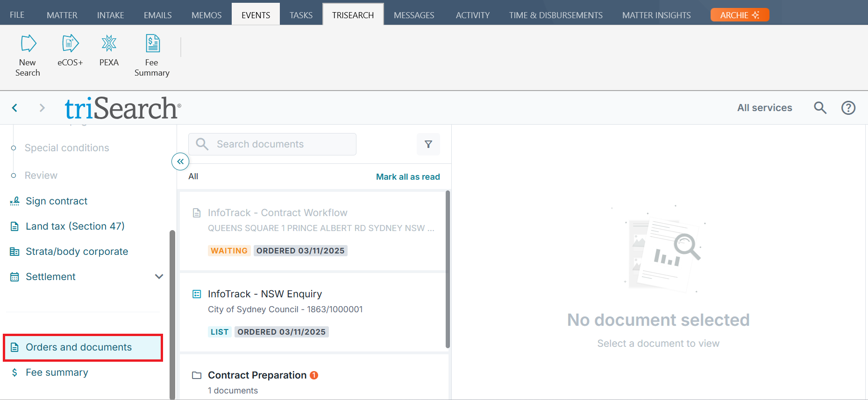
Task: Open Land tax (Section 47)
Action: pyautogui.click(x=75, y=226)
